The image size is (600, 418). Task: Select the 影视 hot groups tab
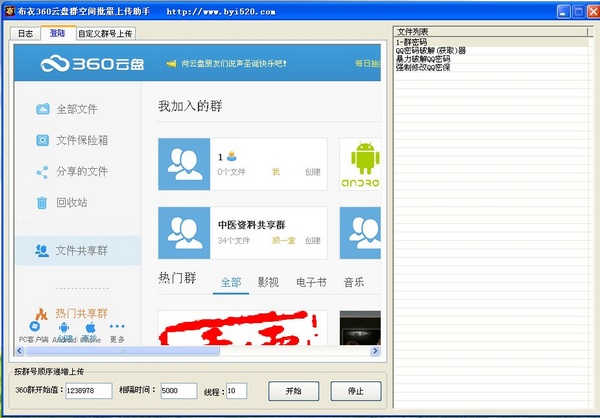click(268, 282)
